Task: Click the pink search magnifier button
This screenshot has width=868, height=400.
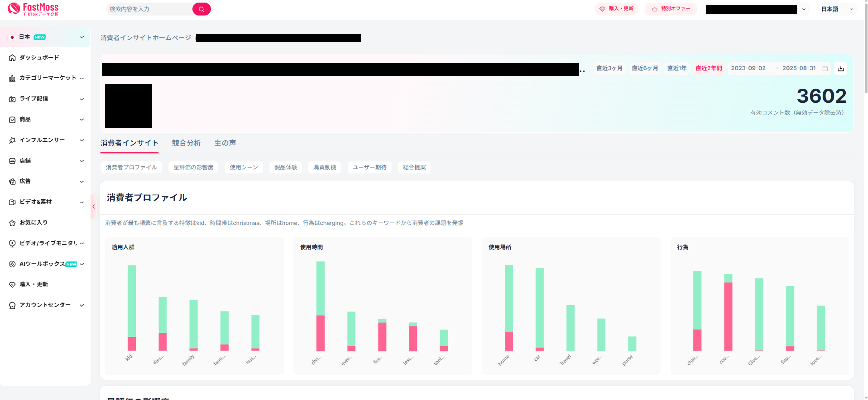Action: pyautogui.click(x=202, y=9)
